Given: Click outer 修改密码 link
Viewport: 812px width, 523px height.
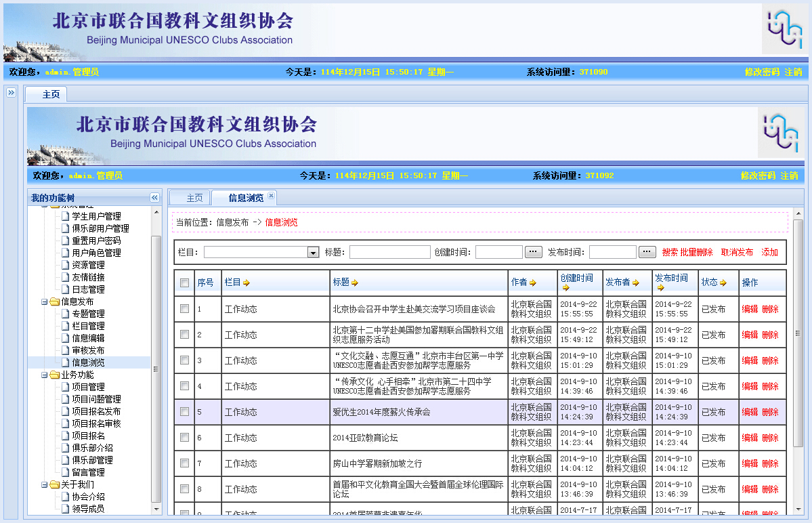Looking at the screenshot, I should 763,72.
